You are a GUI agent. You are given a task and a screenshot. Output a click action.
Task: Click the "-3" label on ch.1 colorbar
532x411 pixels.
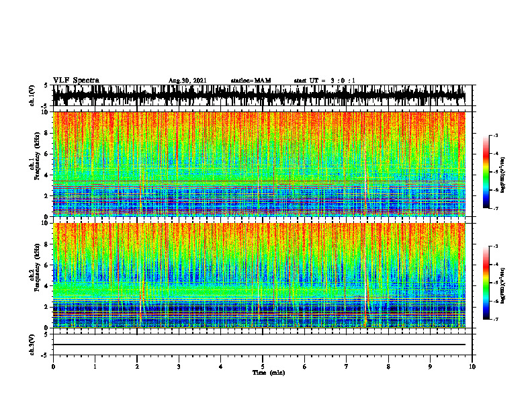click(496, 136)
